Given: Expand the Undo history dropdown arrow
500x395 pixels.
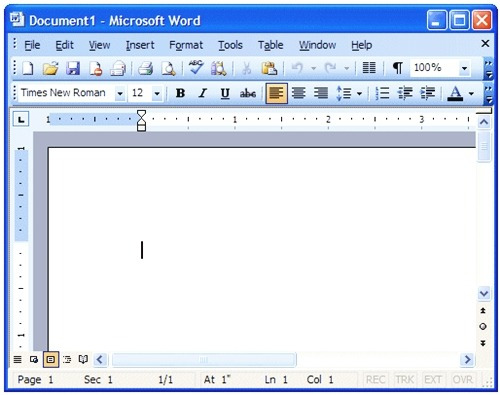Looking at the screenshot, I should click(x=313, y=68).
